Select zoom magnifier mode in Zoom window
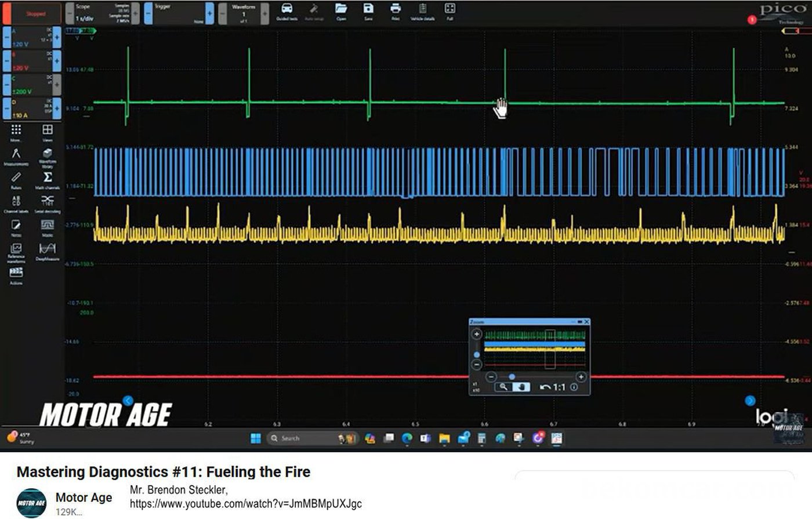Viewport: 812px width, 519px height. pos(503,387)
